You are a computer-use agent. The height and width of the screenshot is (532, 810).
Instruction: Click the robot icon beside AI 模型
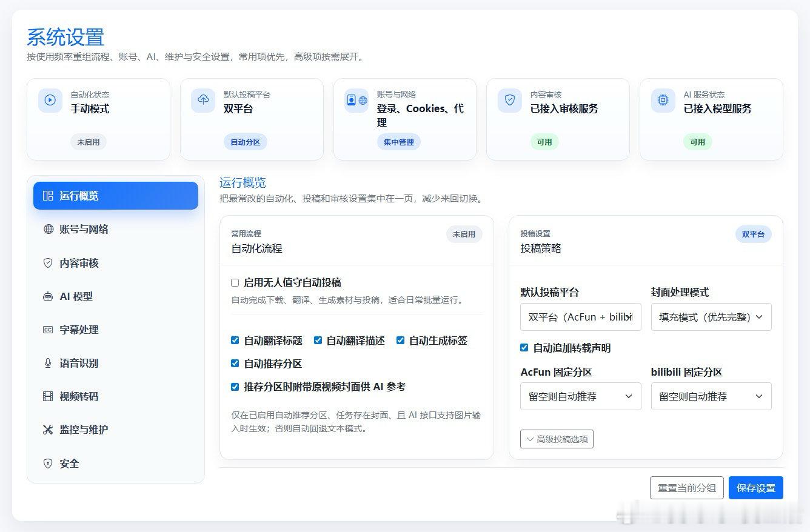[x=49, y=296]
